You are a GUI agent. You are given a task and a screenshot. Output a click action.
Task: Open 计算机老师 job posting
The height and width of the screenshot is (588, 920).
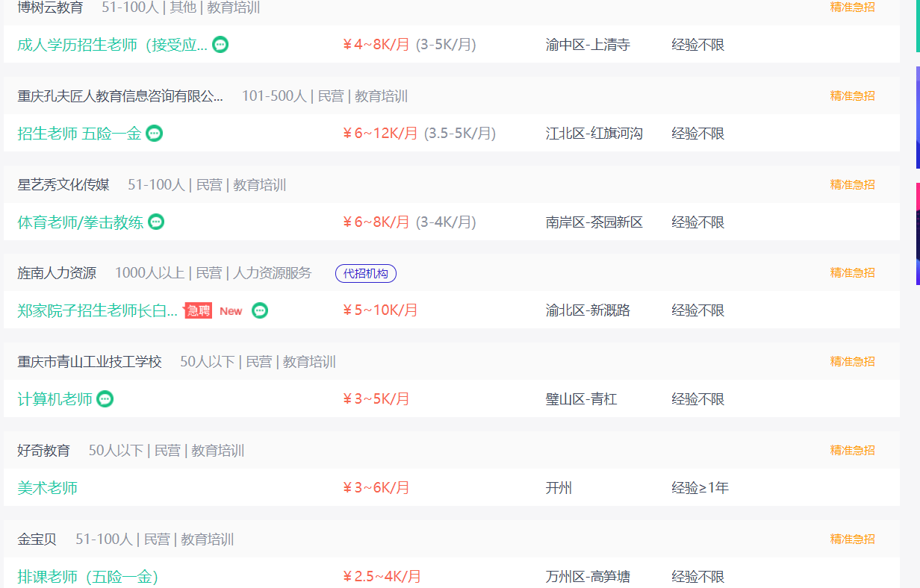[55, 399]
